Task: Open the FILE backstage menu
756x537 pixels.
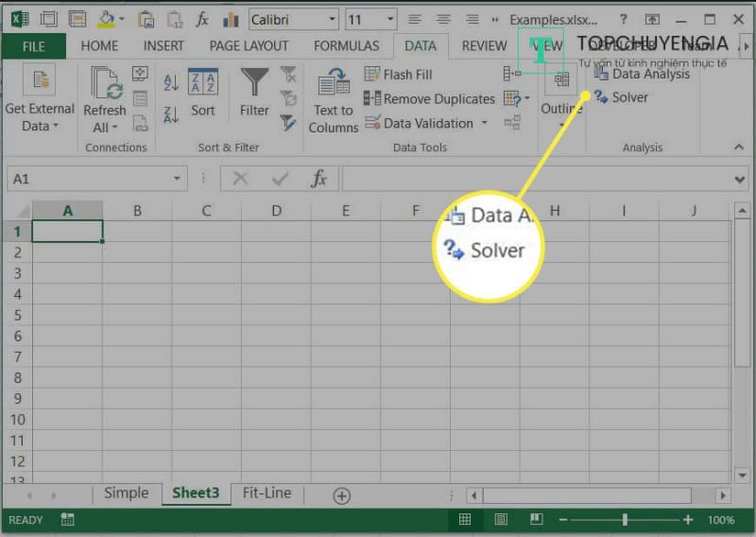Action: (33, 45)
